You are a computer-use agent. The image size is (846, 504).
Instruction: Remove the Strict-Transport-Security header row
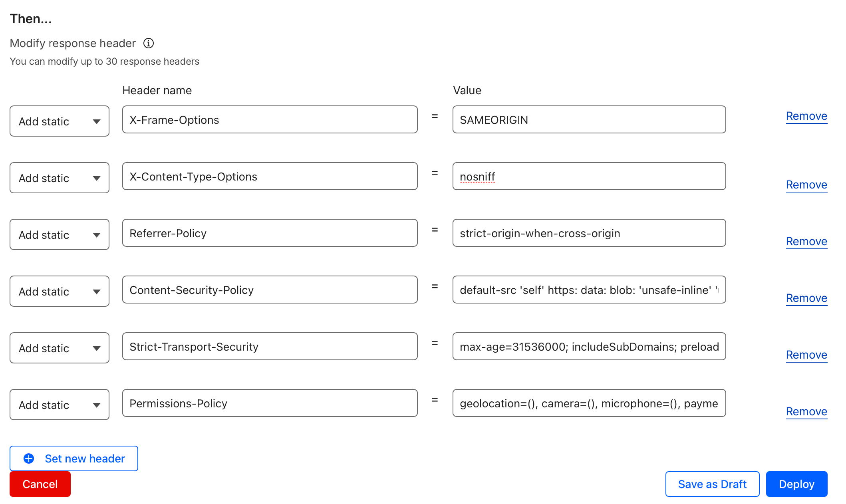click(x=806, y=355)
